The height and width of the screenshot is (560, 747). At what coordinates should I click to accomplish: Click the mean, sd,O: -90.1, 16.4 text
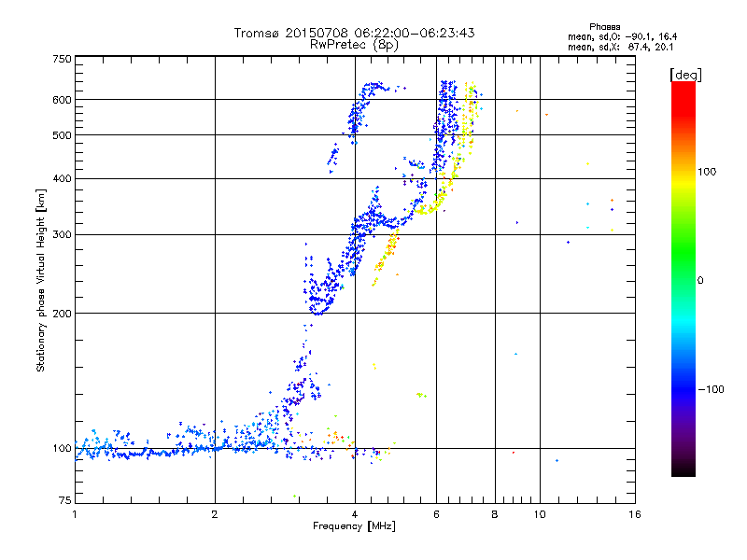coord(622,37)
